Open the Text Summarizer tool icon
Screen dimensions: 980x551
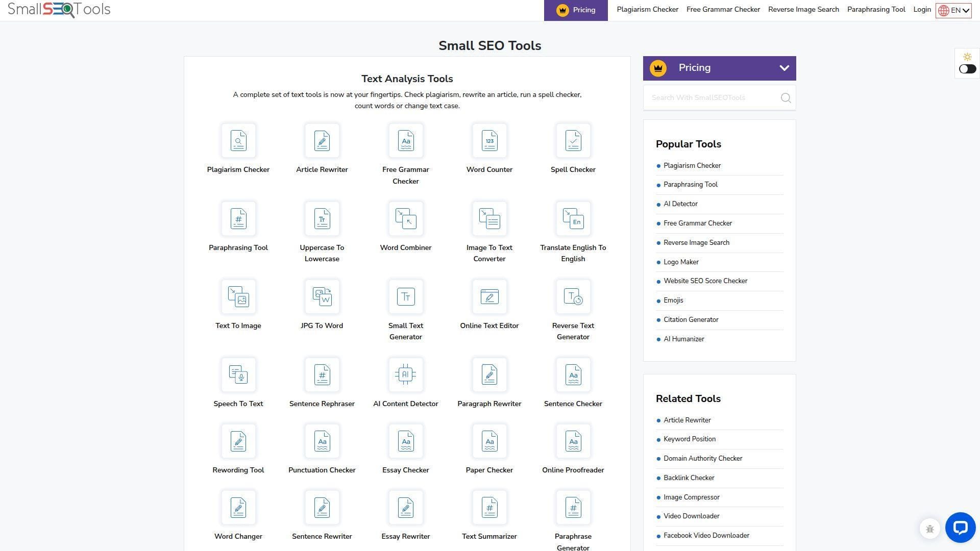coord(489,507)
